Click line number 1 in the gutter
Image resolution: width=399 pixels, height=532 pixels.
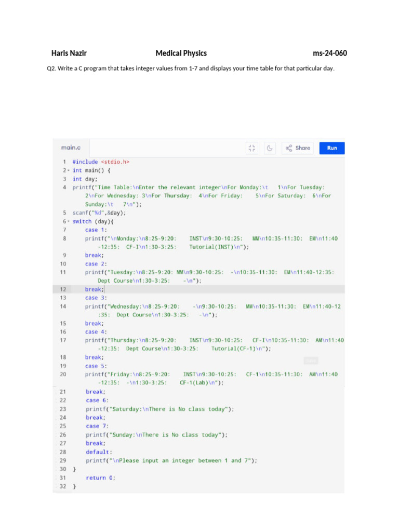tap(64, 162)
